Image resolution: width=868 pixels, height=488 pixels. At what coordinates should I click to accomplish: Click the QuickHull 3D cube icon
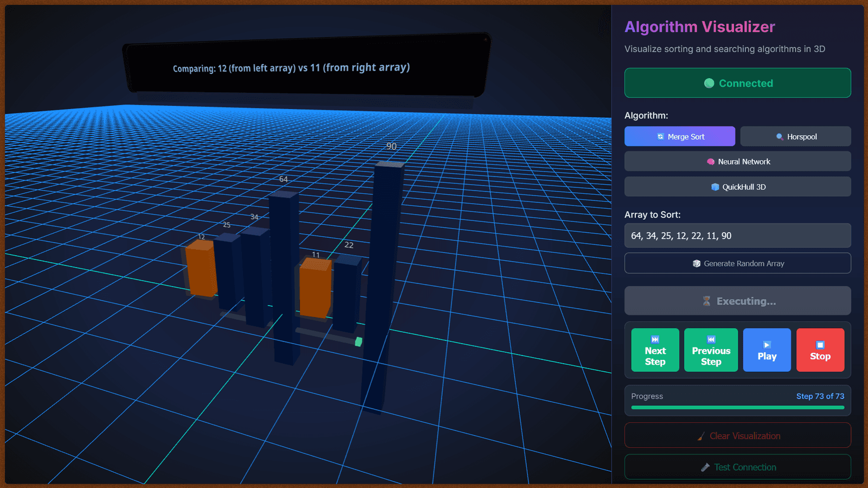coord(715,187)
